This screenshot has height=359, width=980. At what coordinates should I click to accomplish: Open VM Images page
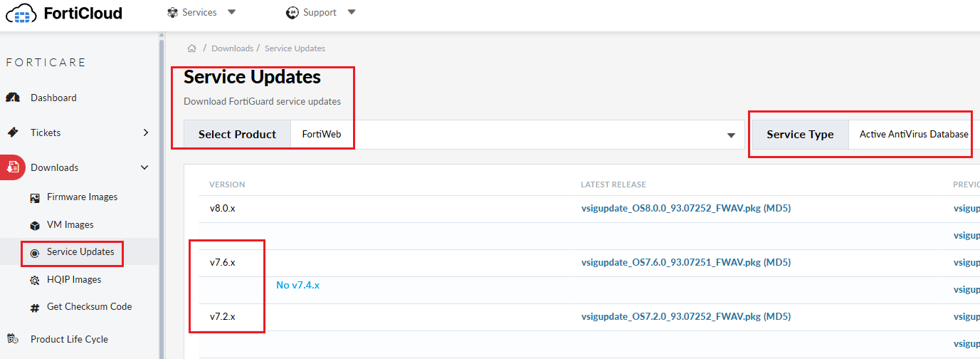coord(70,224)
